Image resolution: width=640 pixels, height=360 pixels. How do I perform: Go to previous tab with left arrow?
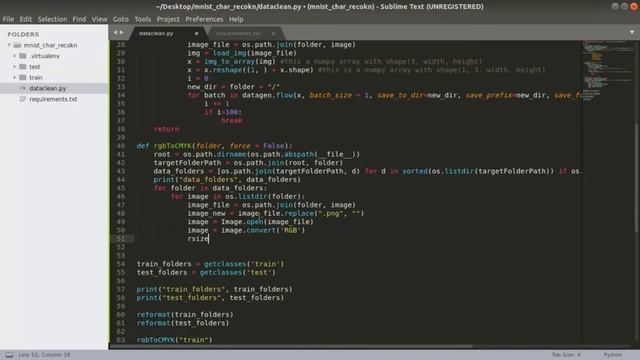[x=116, y=33]
